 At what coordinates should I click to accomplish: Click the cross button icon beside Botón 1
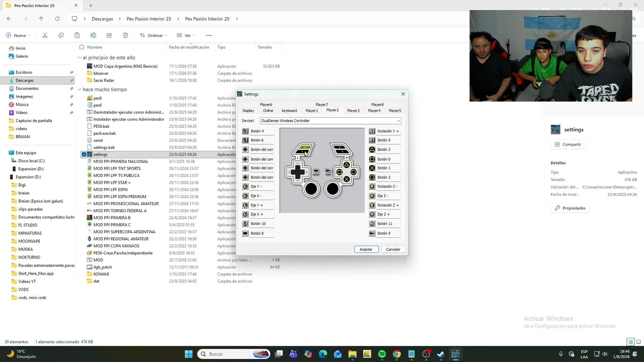point(372,168)
